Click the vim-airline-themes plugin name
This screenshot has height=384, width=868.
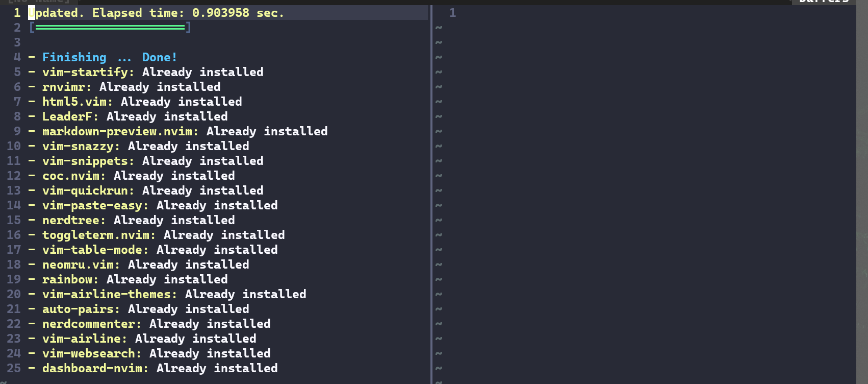coord(107,294)
